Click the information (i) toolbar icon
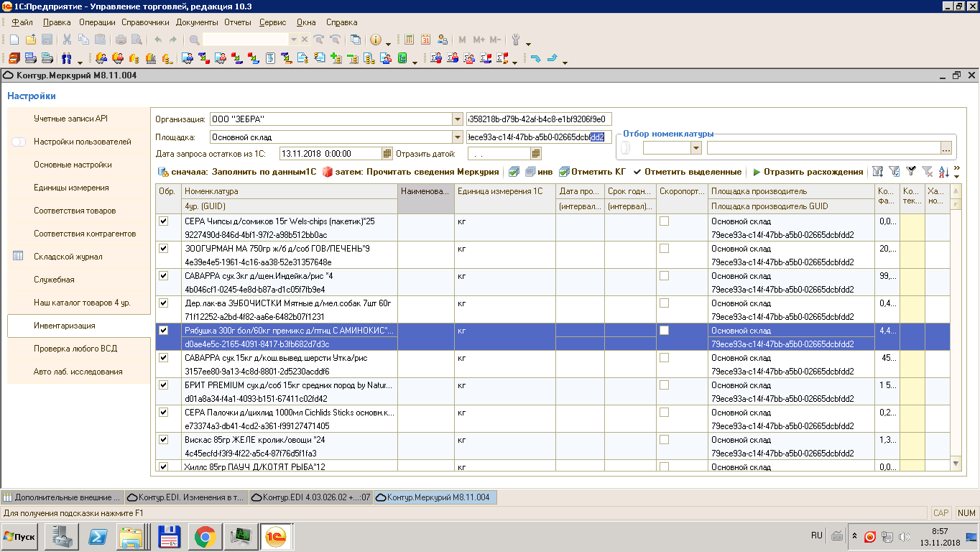980x552 pixels. 376,40
